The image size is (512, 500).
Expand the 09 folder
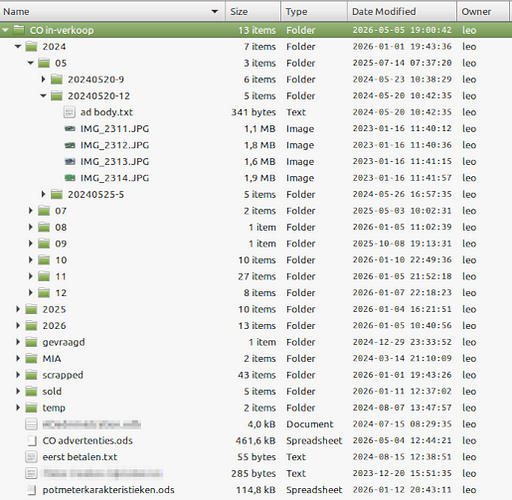point(31,244)
